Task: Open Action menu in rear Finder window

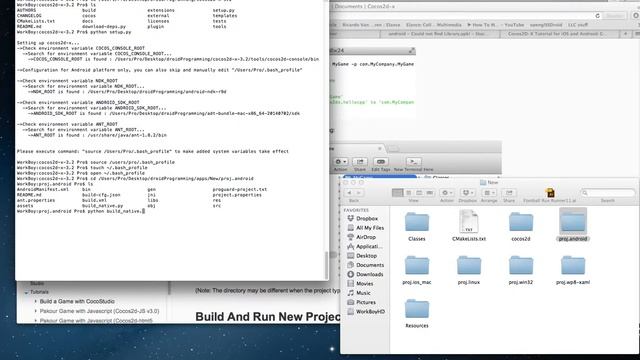Action: click(x=340, y=162)
